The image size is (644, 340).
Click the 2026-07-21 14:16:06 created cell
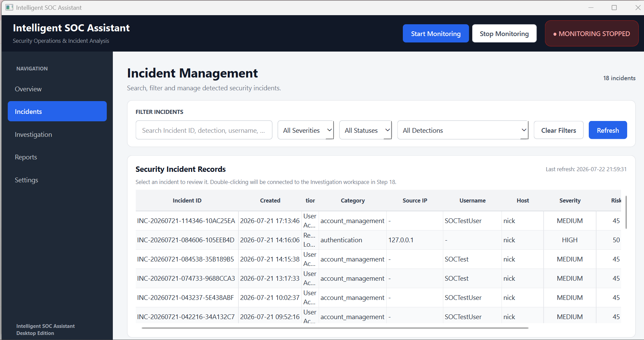[x=270, y=240]
